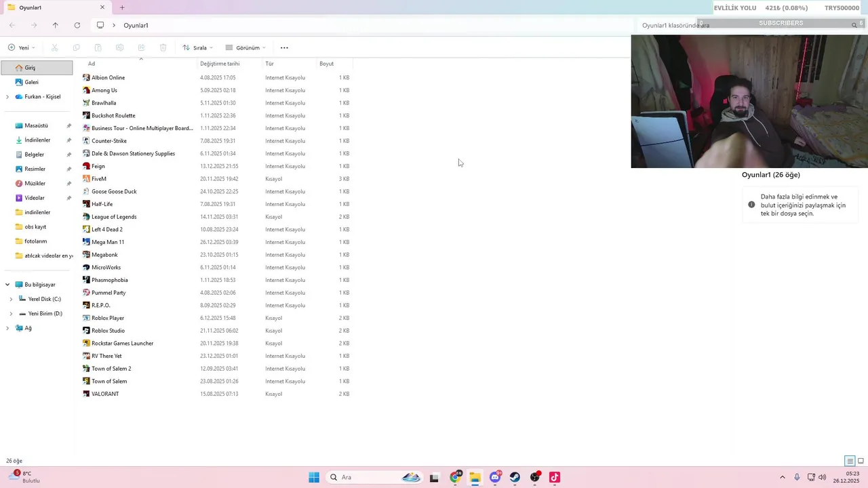
Task: Expand the Ağ network node
Action: click(7, 328)
